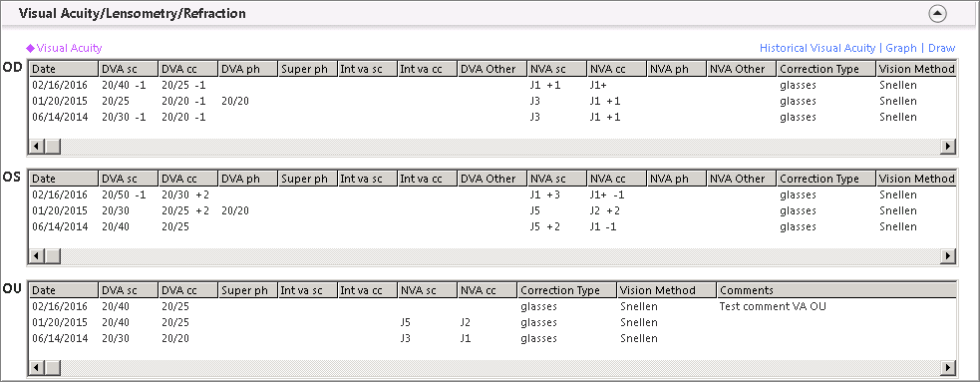
Task: Click the OS horizontal scrollbar thumb
Action: click(51, 255)
